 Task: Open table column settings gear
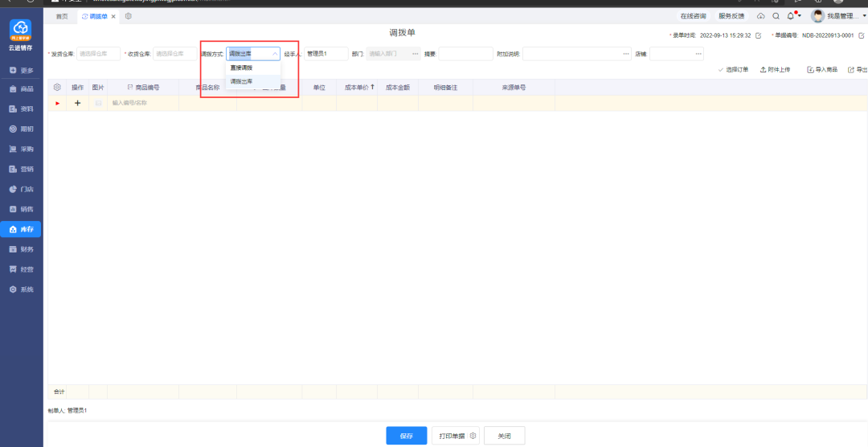coord(57,87)
